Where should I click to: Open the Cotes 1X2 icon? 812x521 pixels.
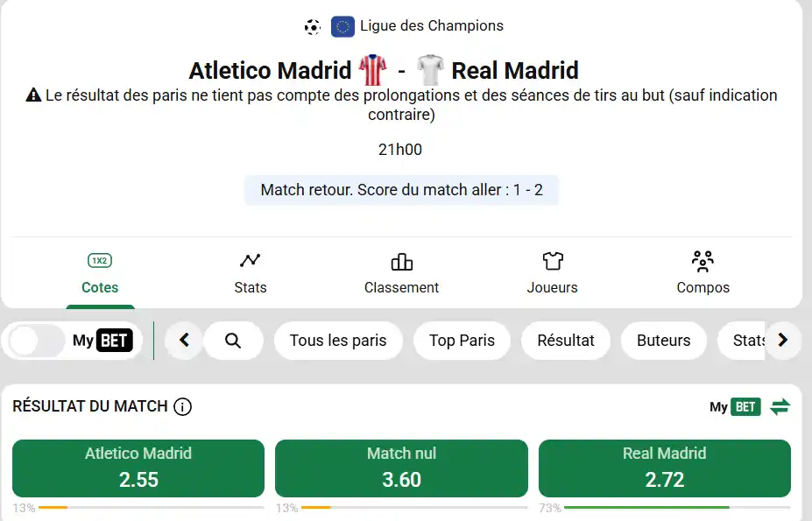click(100, 261)
